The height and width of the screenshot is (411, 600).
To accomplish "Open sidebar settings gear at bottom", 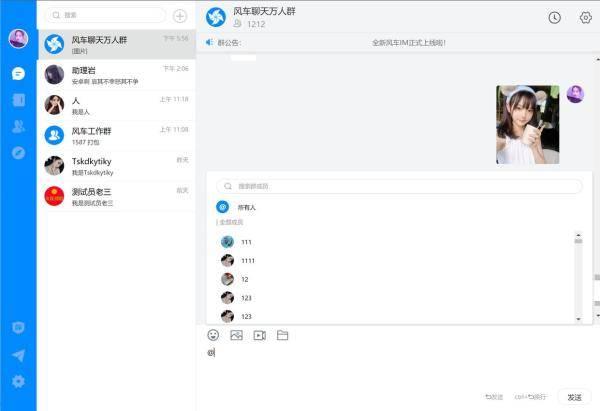I will 18,381.
